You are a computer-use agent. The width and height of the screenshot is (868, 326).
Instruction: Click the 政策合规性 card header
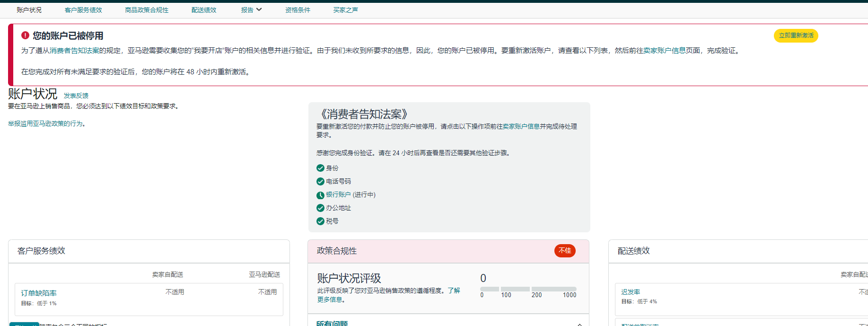pos(448,251)
